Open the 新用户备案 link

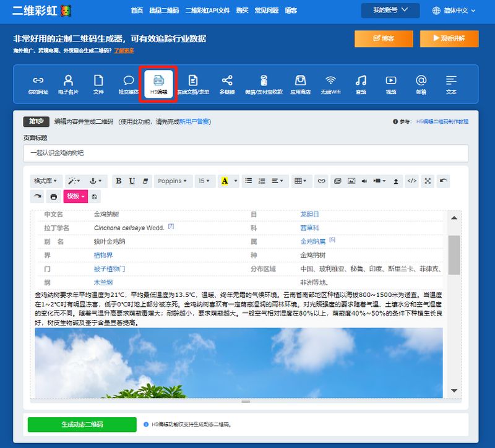click(194, 121)
